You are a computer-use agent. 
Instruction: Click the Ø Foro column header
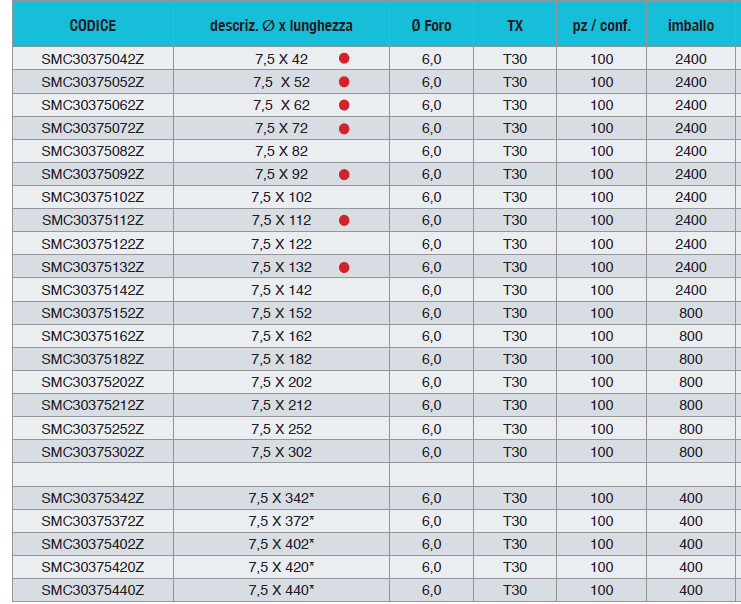click(x=431, y=26)
